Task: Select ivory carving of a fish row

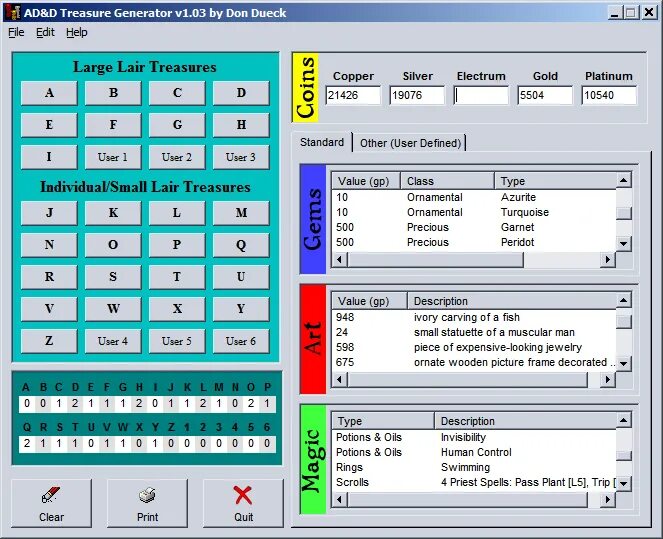Action: coord(474,317)
